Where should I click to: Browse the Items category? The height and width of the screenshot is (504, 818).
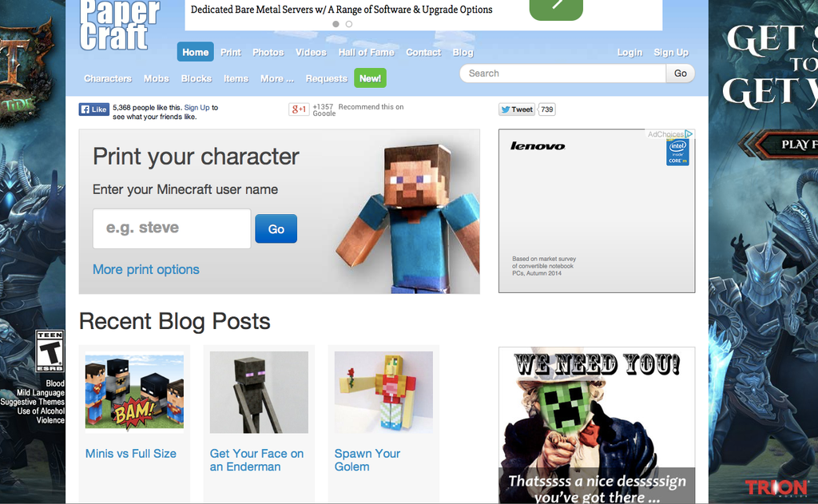pyautogui.click(x=236, y=78)
